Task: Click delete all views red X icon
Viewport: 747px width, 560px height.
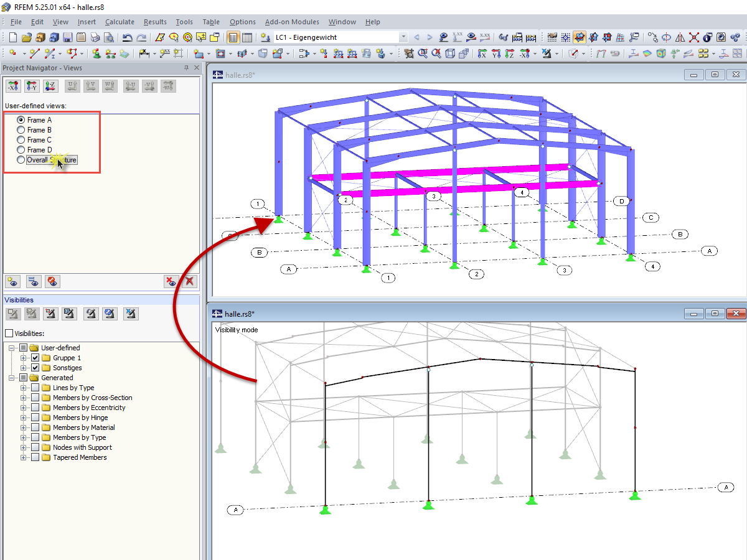Action: coord(189,281)
